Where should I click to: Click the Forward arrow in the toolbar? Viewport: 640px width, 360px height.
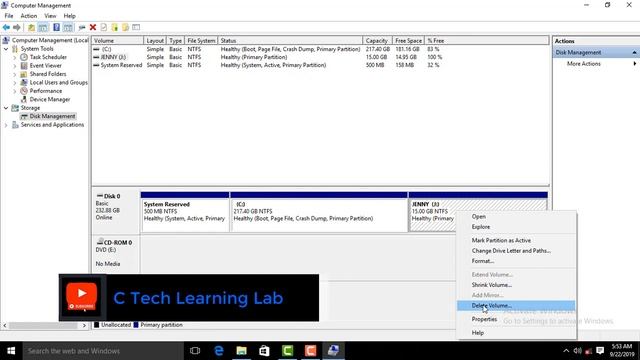[x=17, y=27]
